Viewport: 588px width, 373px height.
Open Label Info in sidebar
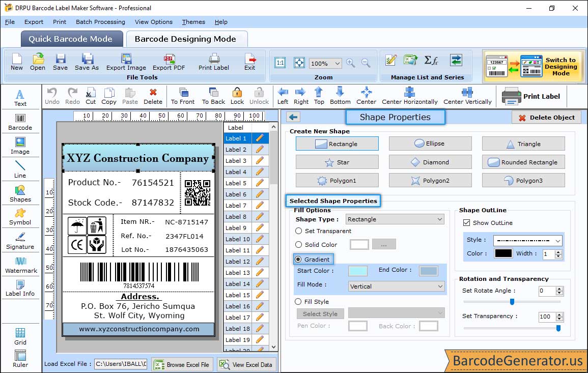tap(20, 289)
